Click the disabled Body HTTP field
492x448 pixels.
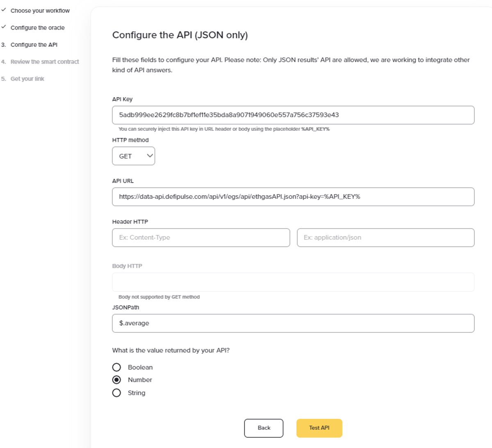[293, 282]
